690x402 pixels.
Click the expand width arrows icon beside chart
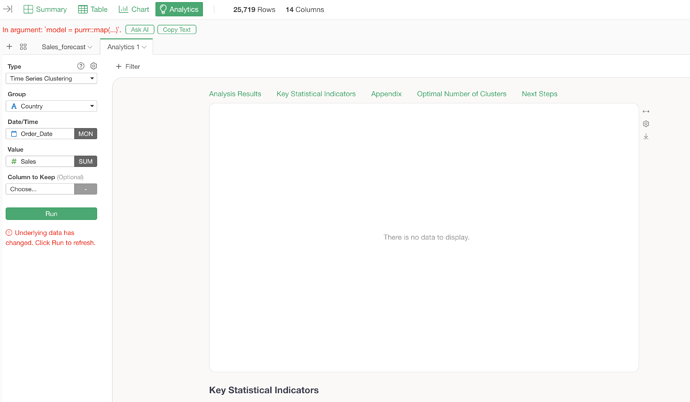tap(646, 111)
